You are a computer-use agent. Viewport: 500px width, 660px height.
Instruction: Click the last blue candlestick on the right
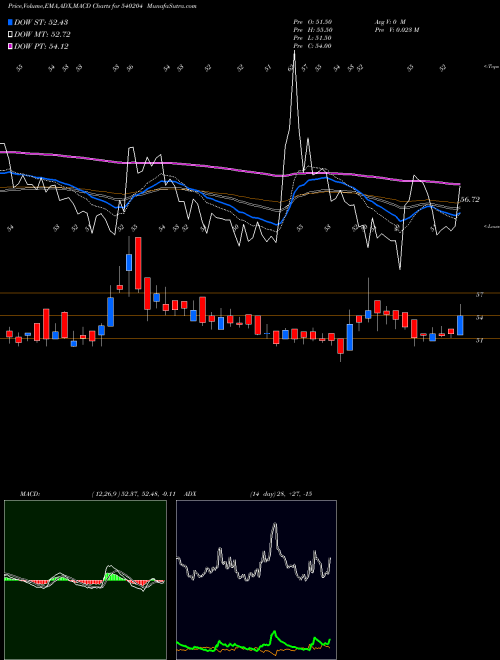[x=460, y=325]
